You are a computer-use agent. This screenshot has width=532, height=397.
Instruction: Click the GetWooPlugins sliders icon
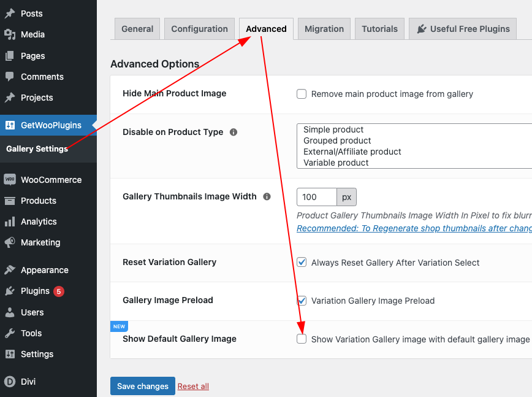point(10,125)
